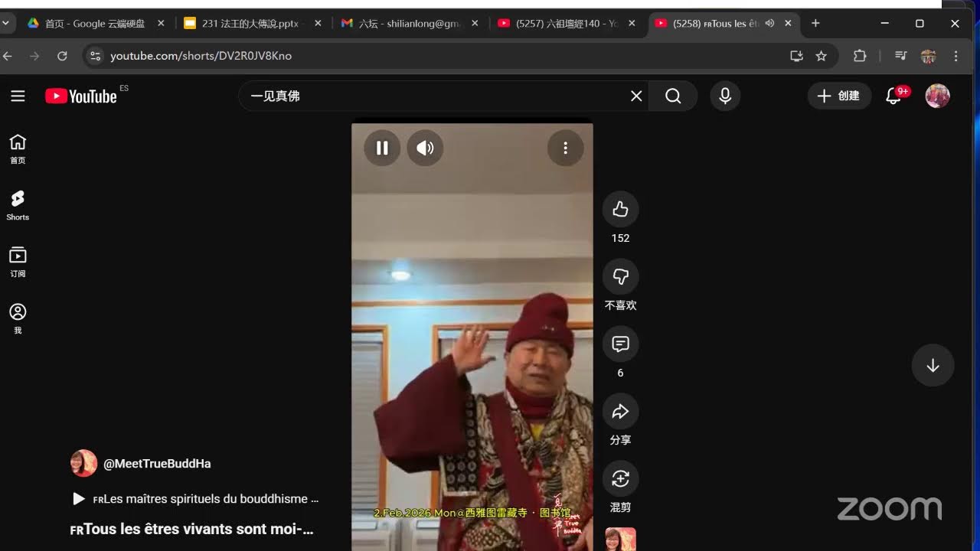Reload the current page
Image resolution: width=980 pixels, height=551 pixels.
pyautogui.click(x=63, y=56)
